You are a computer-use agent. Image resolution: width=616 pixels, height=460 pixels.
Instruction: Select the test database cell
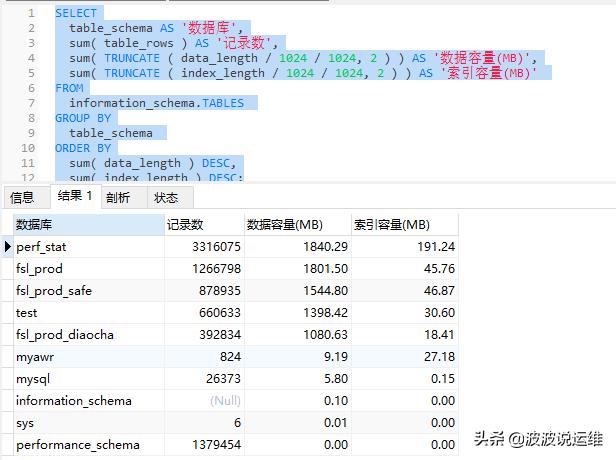89,313
